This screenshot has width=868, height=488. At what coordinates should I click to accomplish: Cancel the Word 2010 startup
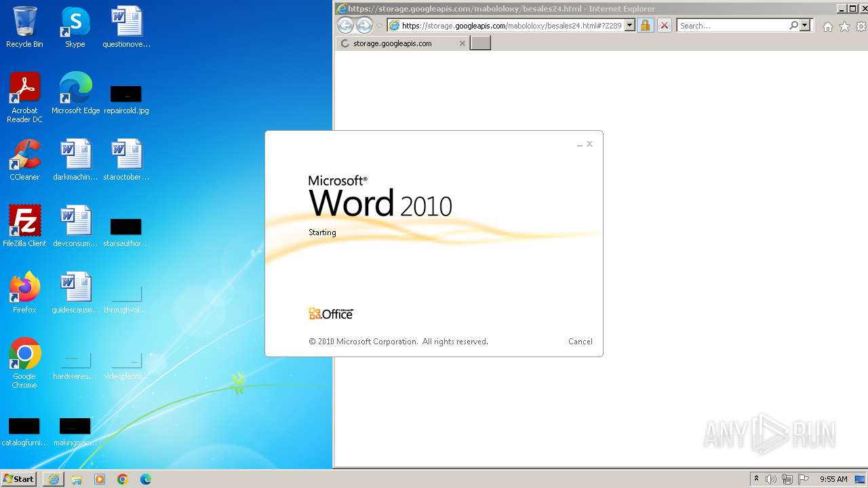click(x=580, y=342)
